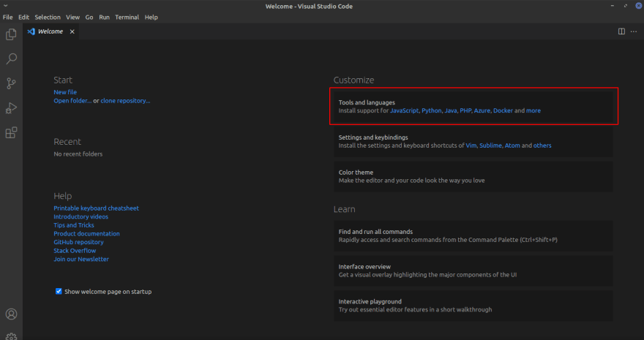Screen dimensions: 644x340
Task: Click the New file link
Action: pyautogui.click(x=65, y=92)
